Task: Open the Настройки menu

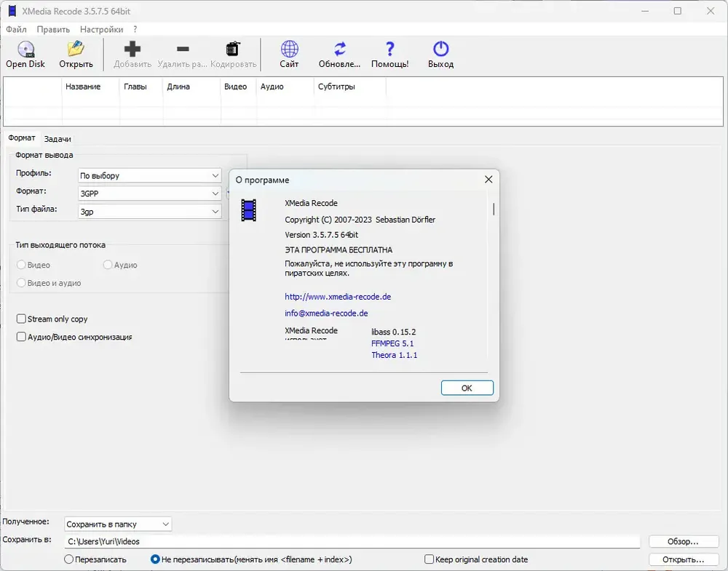Action: [101, 29]
